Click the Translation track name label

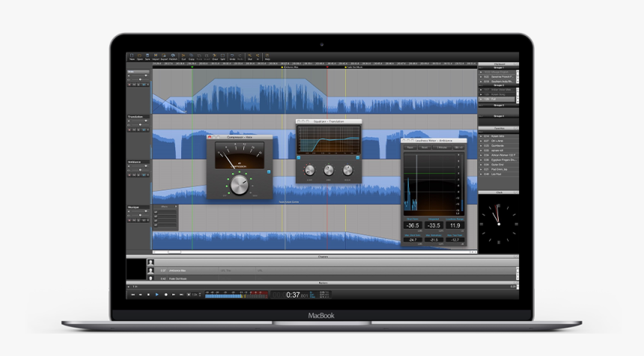(139, 117)
